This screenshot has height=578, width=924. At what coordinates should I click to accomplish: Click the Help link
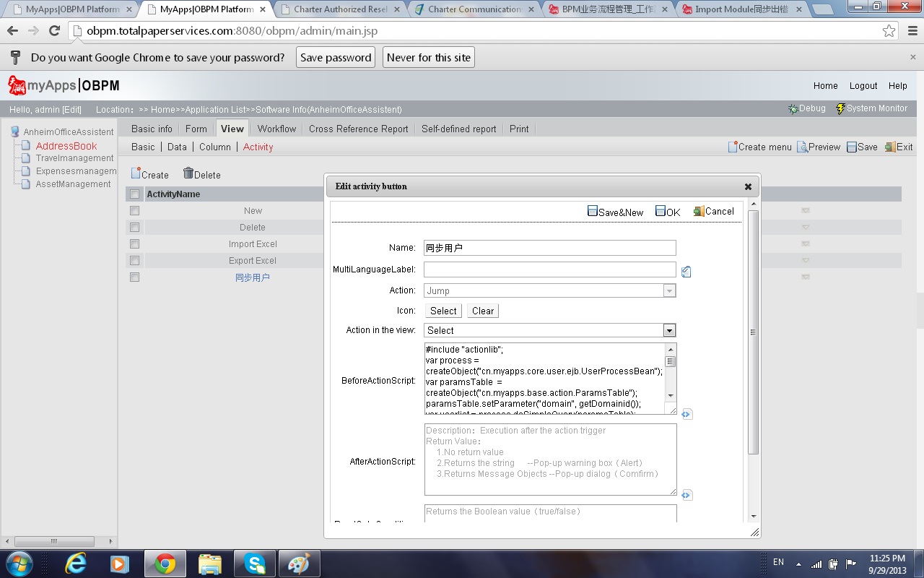898,85
